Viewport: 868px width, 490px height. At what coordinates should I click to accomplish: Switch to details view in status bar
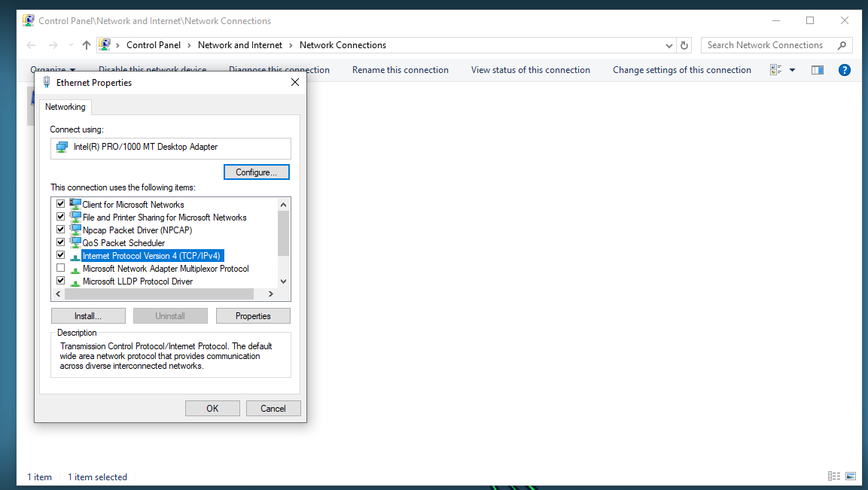(833, 476)
